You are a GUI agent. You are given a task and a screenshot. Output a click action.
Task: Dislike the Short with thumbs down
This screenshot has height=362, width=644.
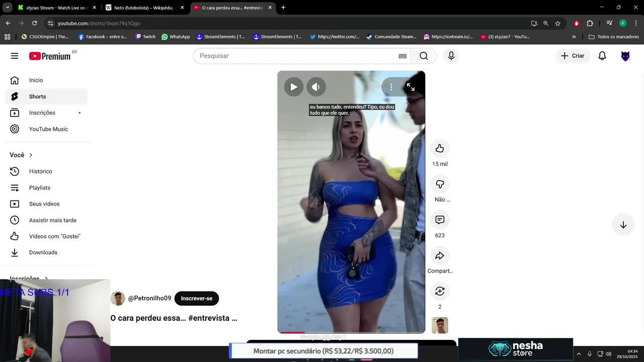[x=440, y=184]
